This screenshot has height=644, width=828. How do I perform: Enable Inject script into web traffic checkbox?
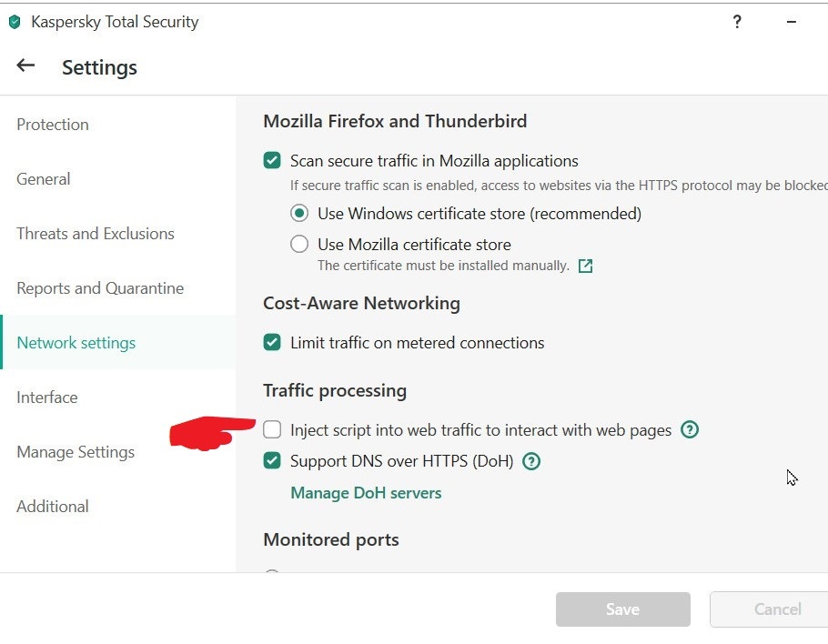click(x=272, y=429)
